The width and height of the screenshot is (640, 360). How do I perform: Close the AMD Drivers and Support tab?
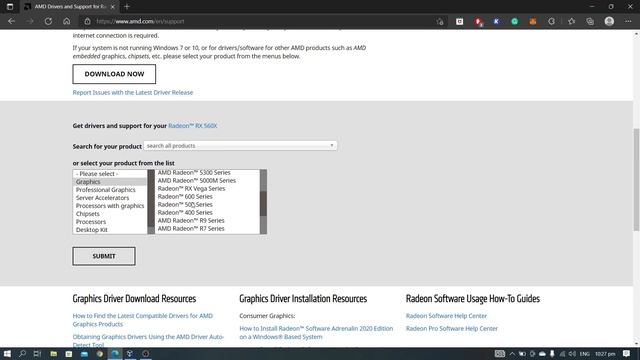[113, 7]
